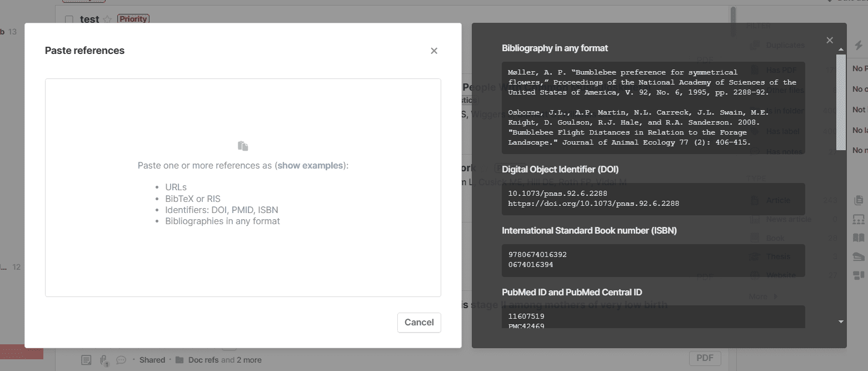The height and width of the screenshot is (371, 868).
Task: Tick the checkbox beside 'test'
Action: coord(69,19)
